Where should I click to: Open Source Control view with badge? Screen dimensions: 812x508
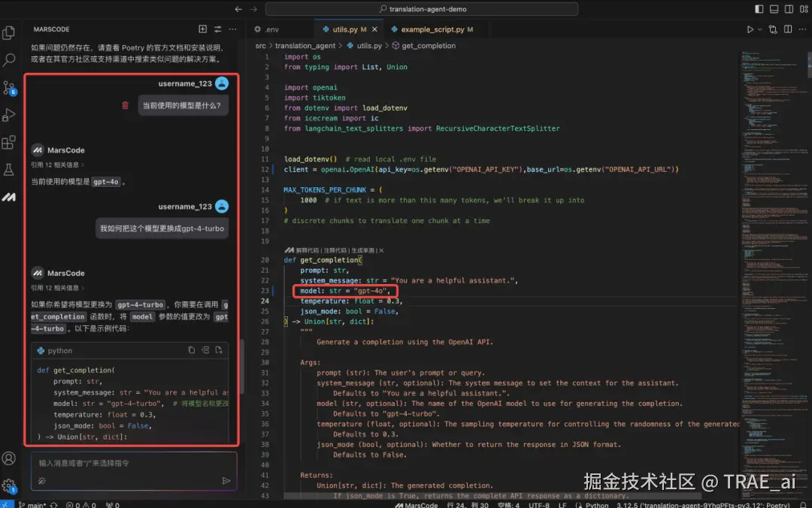[x=9, y=88]
